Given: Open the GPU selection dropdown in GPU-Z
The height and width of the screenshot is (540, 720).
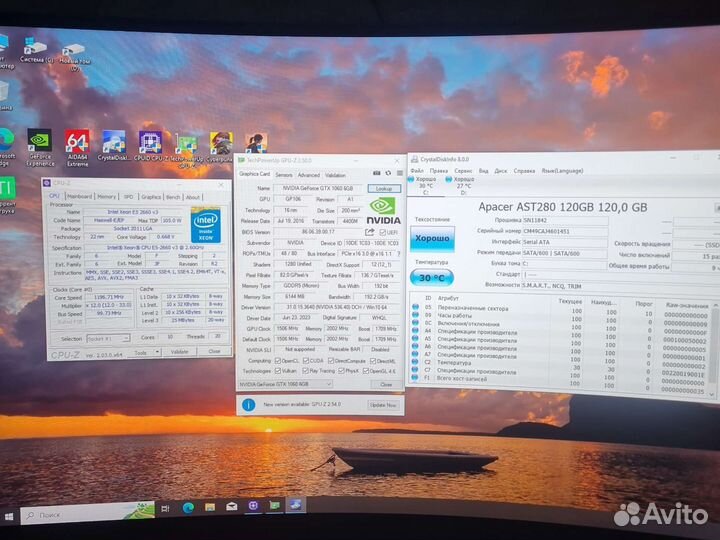Looking at the screenshot, I should [x=285, y=383].
